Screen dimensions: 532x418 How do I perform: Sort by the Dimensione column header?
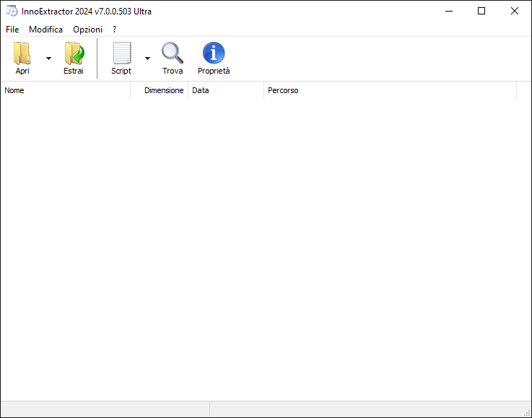[160, 90]
